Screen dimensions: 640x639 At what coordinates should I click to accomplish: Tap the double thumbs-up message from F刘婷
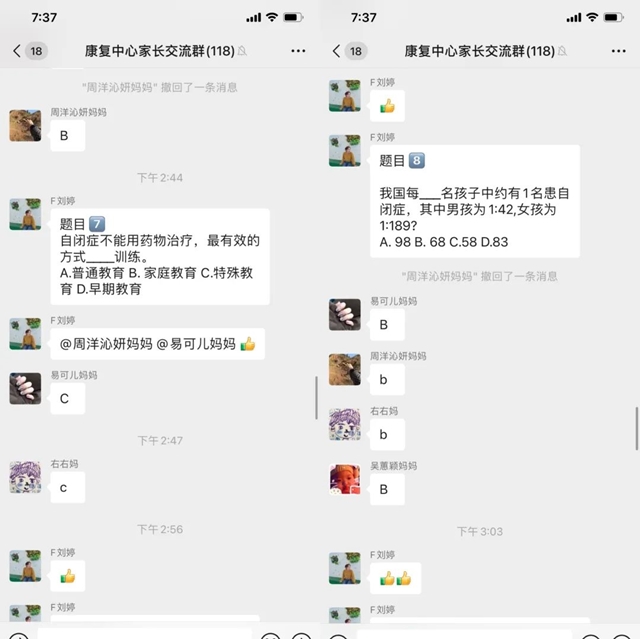396,578
